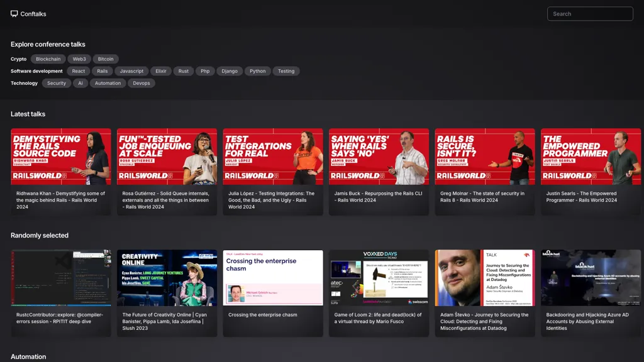Open Adam Števko talk thumbnail
644x362 pixels.
point(485,278)
